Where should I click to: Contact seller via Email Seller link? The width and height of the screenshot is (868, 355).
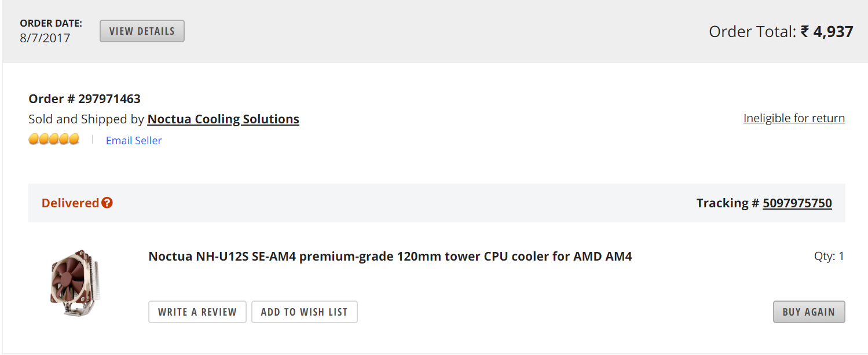[134, 140]
